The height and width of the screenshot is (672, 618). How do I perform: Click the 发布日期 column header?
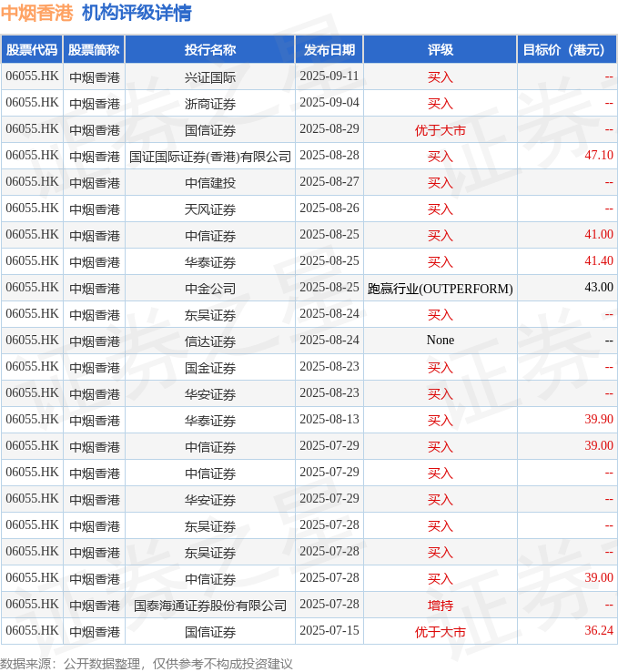tap(329, 50)
